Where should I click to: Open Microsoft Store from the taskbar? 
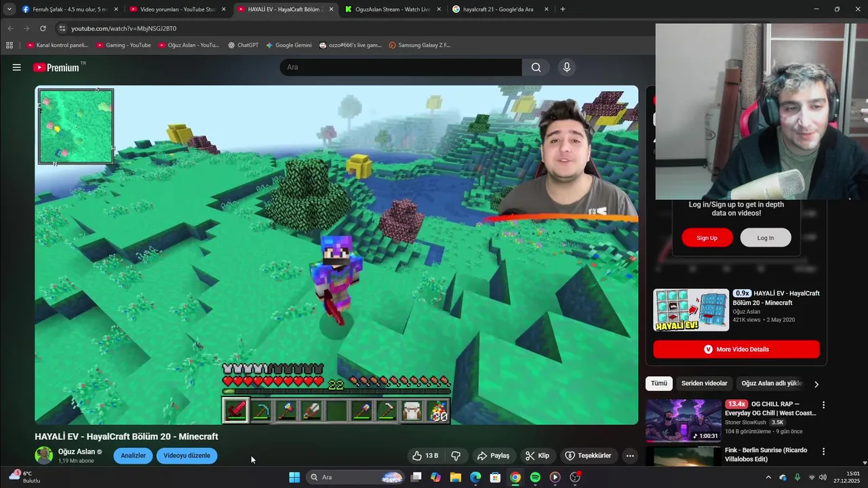click(x=495, y=477)
